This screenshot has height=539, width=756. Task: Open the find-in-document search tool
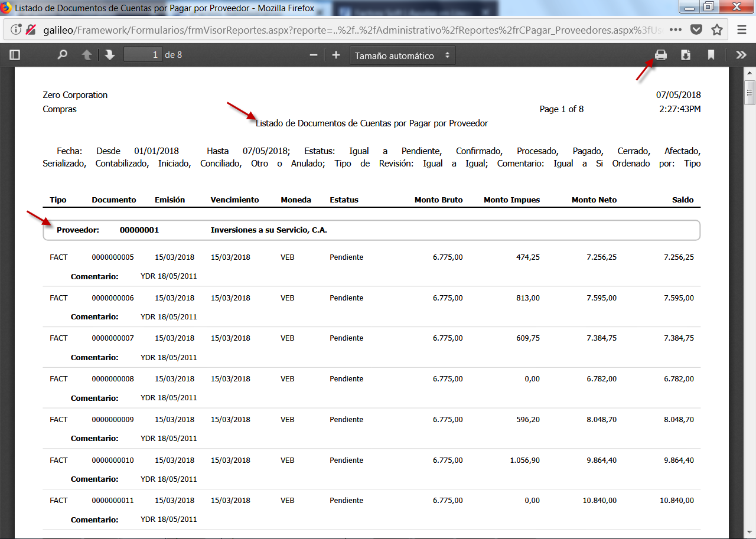(62, 55)
